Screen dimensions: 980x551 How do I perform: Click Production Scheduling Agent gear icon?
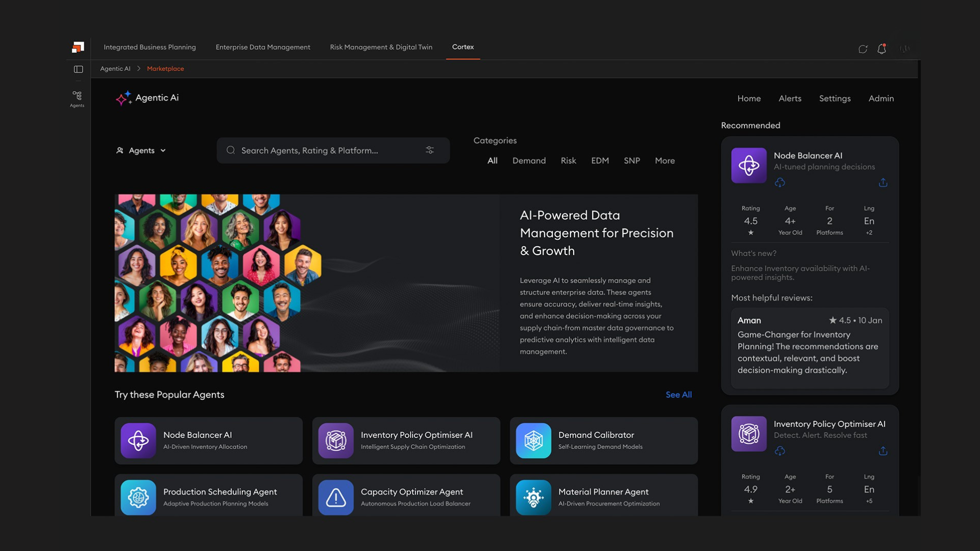(x=138, y=497)
